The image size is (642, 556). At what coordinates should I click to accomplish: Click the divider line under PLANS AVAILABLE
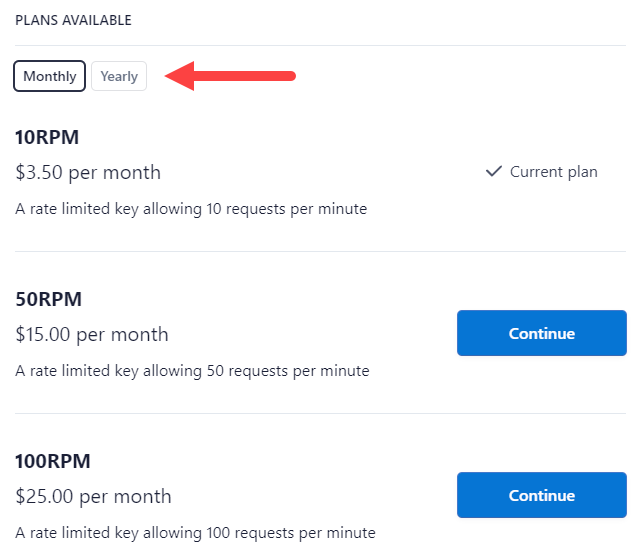[320, 45]
